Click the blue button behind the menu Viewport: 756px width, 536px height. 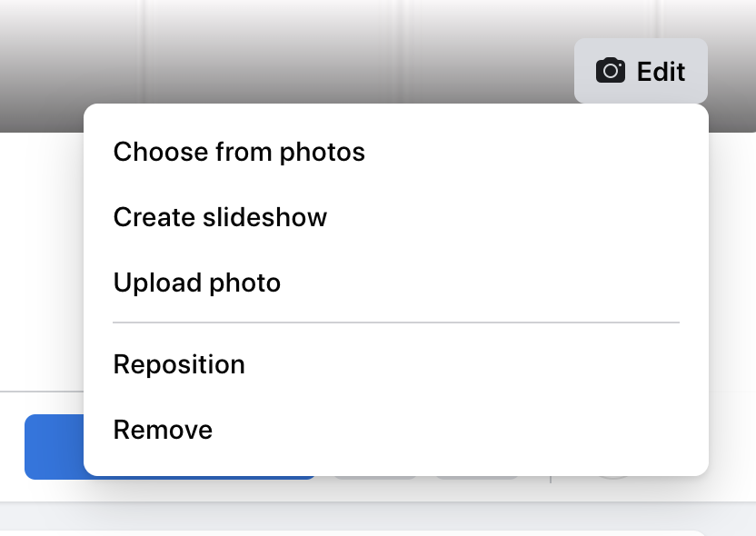(53, 446)
